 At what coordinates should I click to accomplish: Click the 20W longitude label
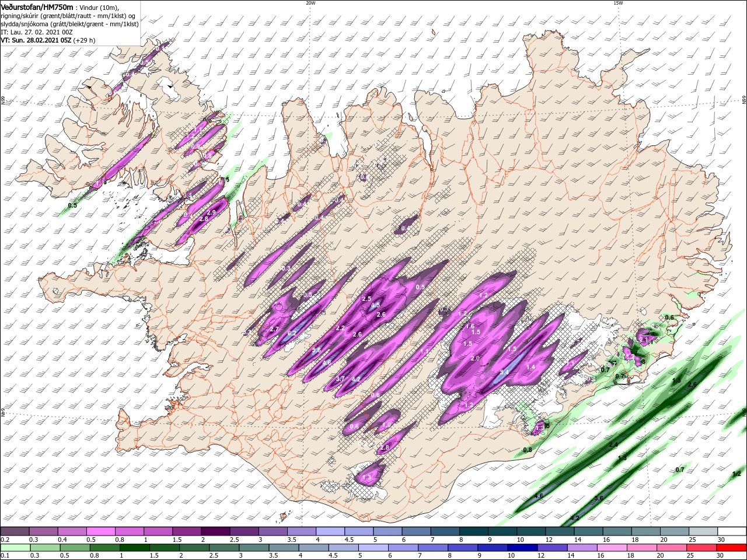pyautogui.click(x=310, y=3)
